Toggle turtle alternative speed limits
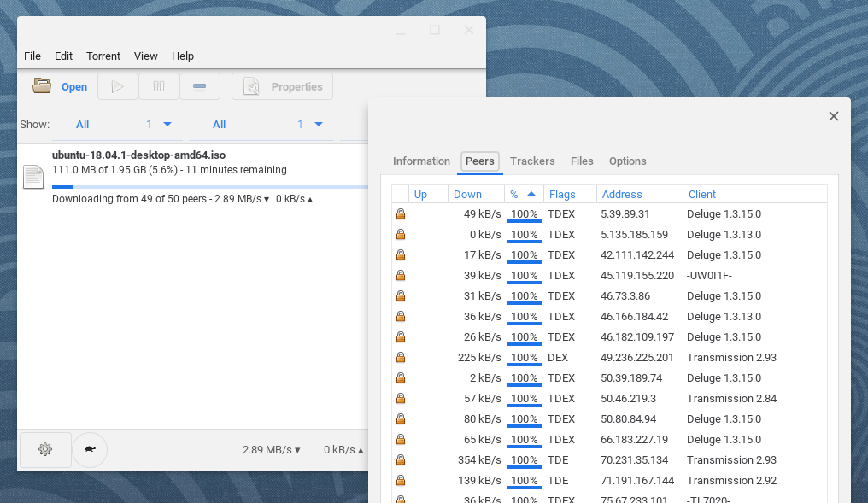Image resolution: width=868 pixels, height=503 pixels. coord(90,449)
